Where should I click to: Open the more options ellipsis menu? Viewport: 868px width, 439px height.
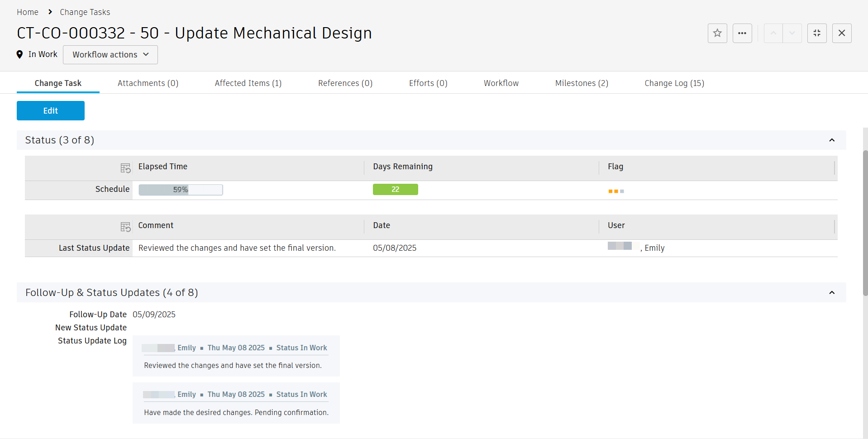(742, 33)
